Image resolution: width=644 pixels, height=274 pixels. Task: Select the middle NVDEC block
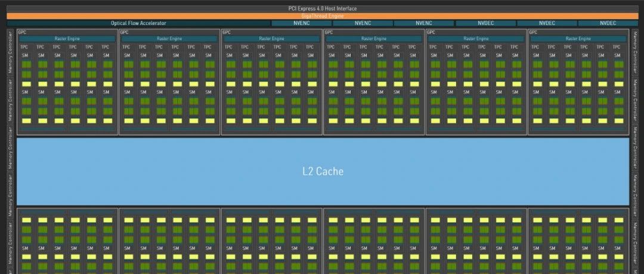547,23
